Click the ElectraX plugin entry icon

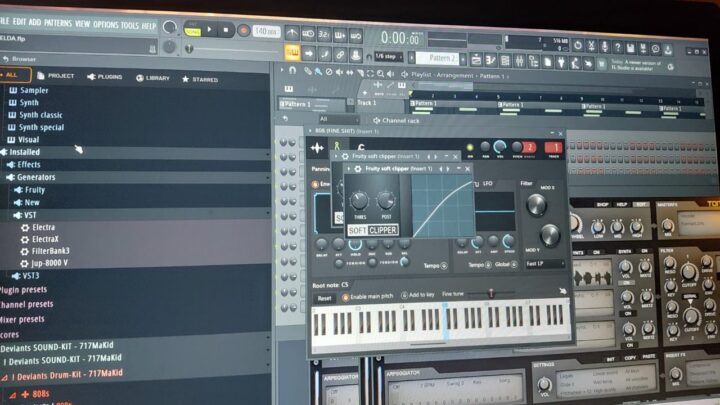(x=25, y=239)
